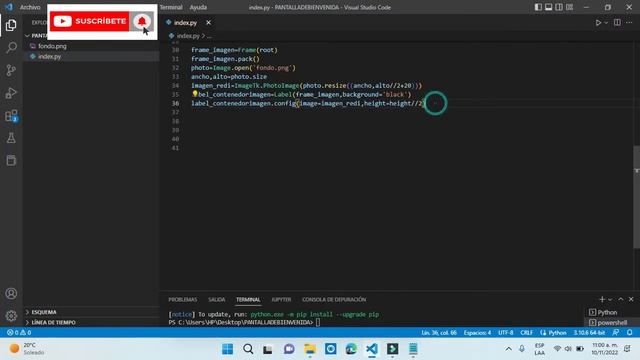Switch to the SALIDA panel tab
The image size is (640, 360).
[x=216, y=300]
